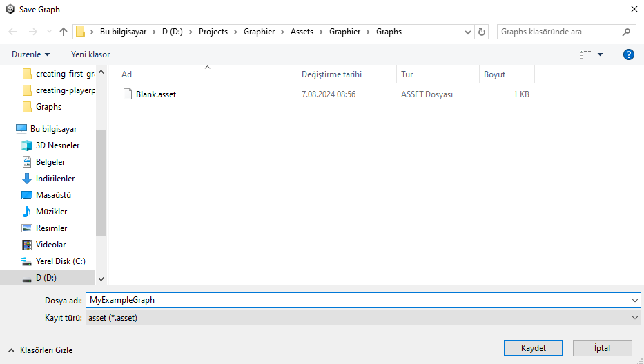Image resolution: width=644 pixels, height=364 pixels.
Task: Click the blue Help question mark icon
Action: coord(628,54)
